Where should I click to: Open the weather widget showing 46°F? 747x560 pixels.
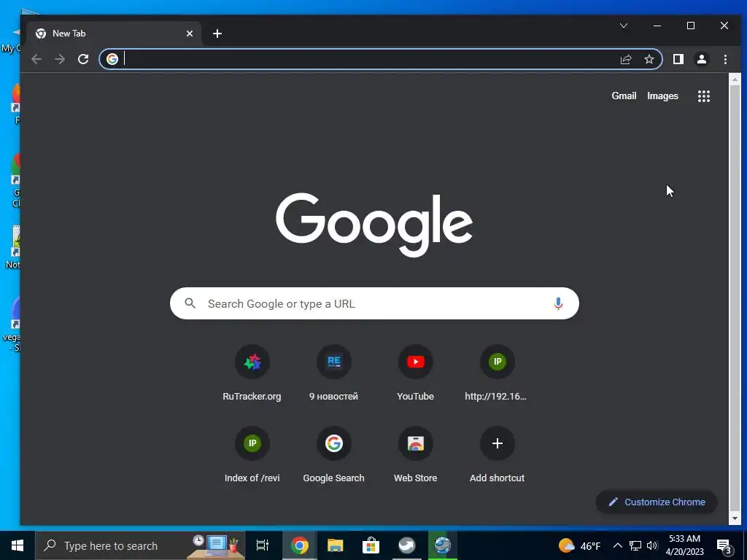[x=579, y=545]
